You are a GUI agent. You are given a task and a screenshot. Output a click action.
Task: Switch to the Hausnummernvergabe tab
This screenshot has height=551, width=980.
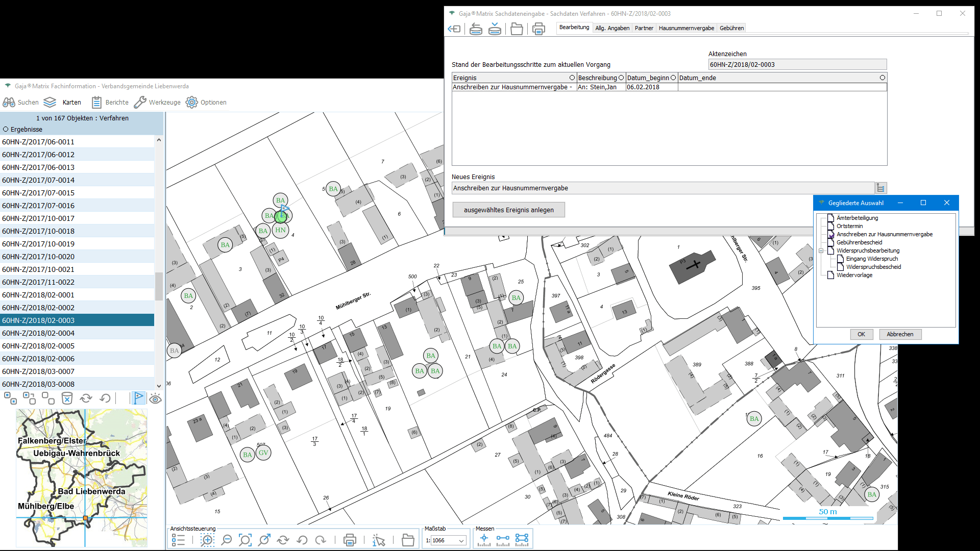pos(686,28)
